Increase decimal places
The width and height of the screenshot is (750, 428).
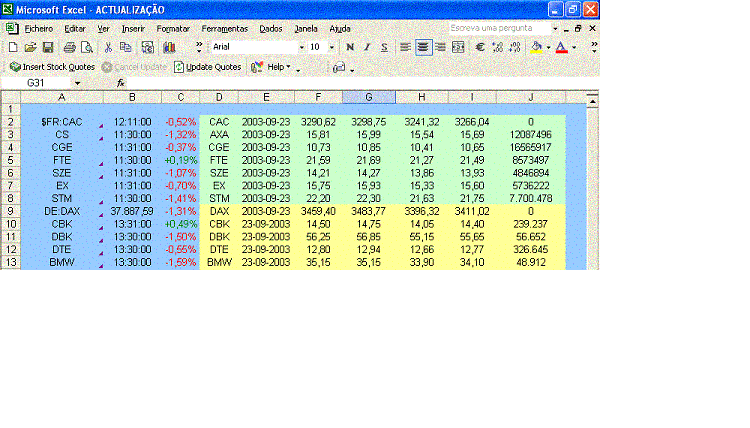coord(497,47)
